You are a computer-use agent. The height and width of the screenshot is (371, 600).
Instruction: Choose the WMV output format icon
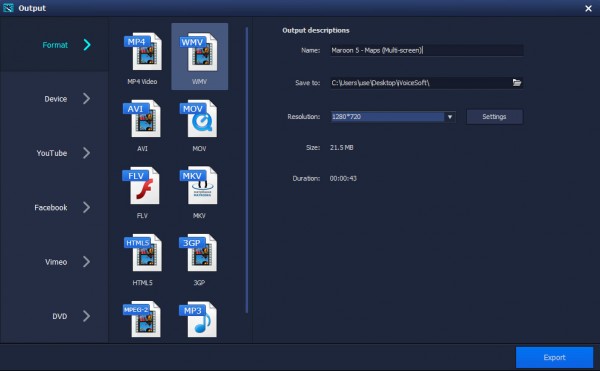point(199,52)
